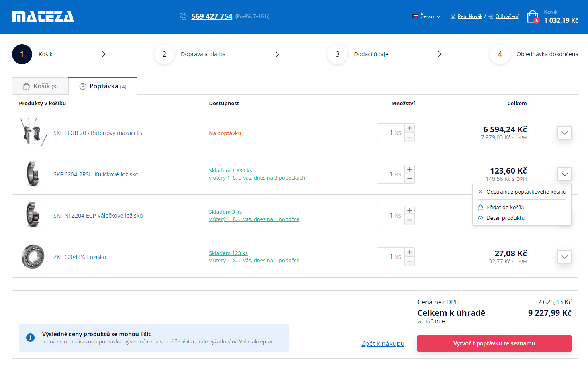Go back via Zpět k nákupu

click(x=383, y=343)
